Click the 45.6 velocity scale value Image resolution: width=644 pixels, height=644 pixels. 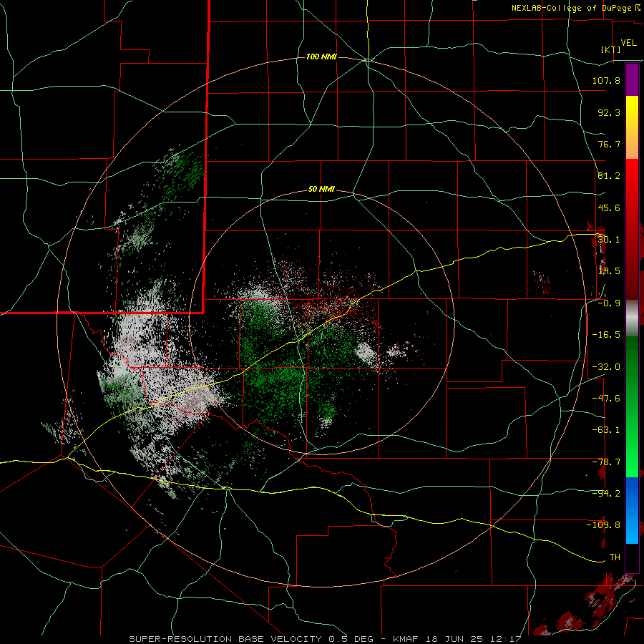[609, 208]
